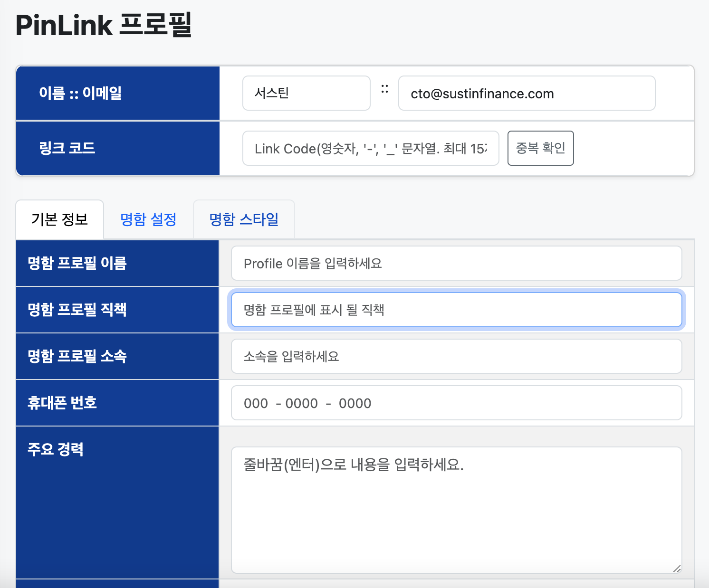Viewport: 709px width, 588px height.
Task: Grab the text area resize handle
Action: click(x=677, y=569)
